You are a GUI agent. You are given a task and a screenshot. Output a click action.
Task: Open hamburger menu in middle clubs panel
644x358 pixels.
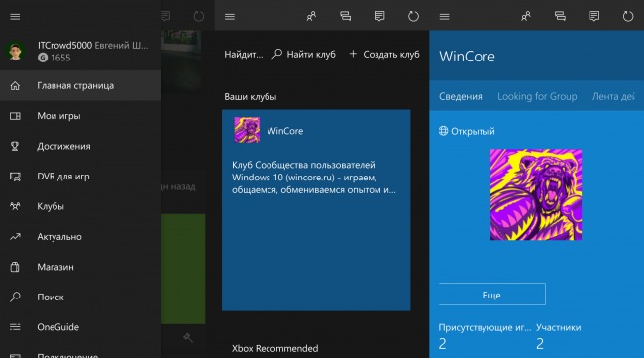[x=230, y=17]
